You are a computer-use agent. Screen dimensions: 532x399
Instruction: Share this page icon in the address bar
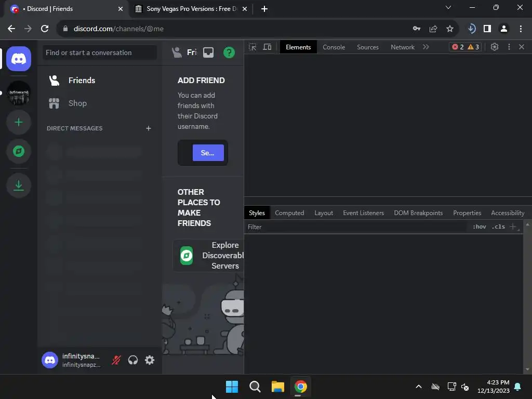click(x=433, y=29)
